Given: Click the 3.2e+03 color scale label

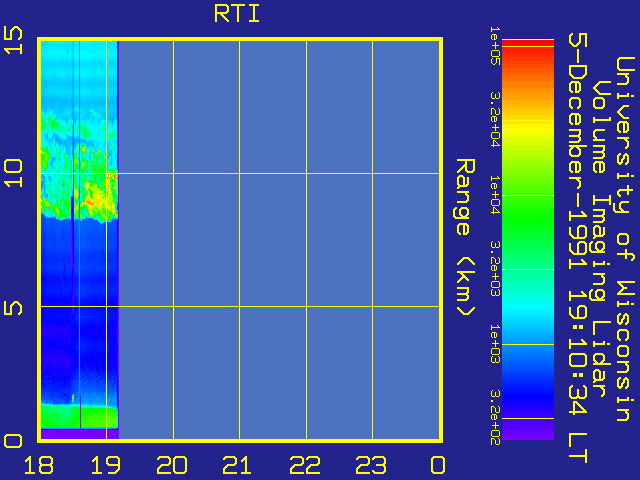Looking at the screenshot, I should 495,269.
